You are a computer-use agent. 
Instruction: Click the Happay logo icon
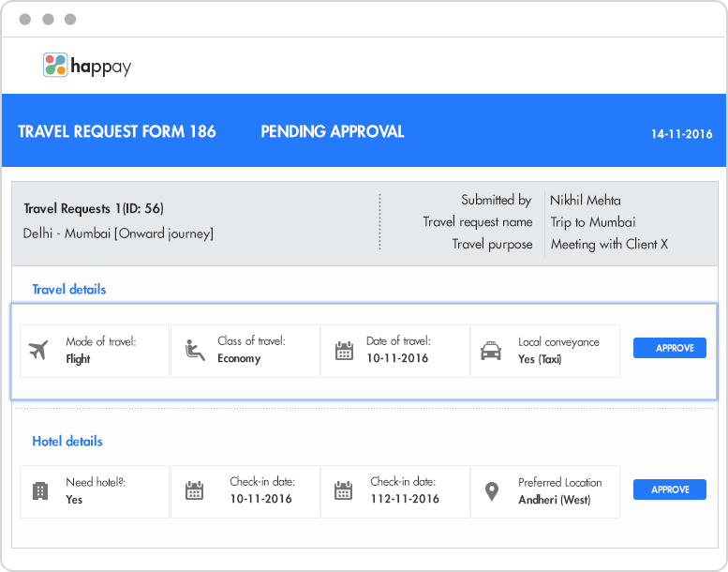pyautogui.click(x=55, y=65)
